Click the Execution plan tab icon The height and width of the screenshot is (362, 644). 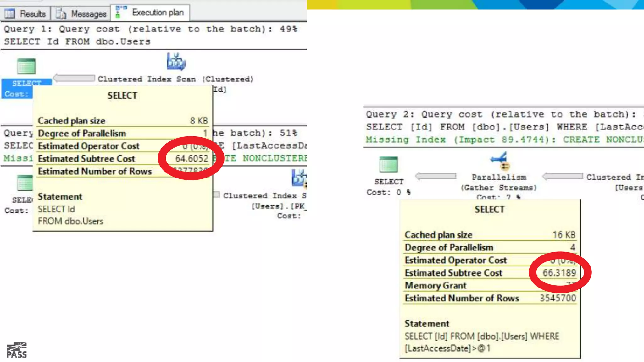(120, 12)
